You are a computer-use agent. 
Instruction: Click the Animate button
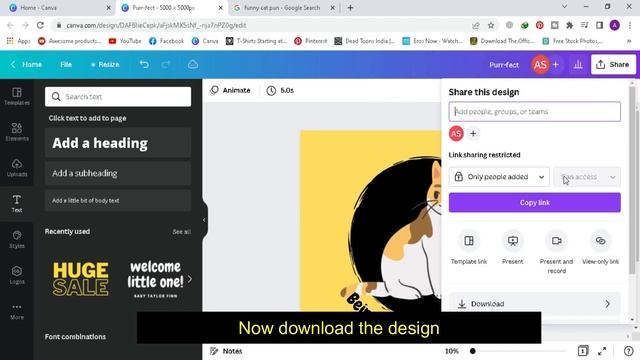(x=230, y=90)
